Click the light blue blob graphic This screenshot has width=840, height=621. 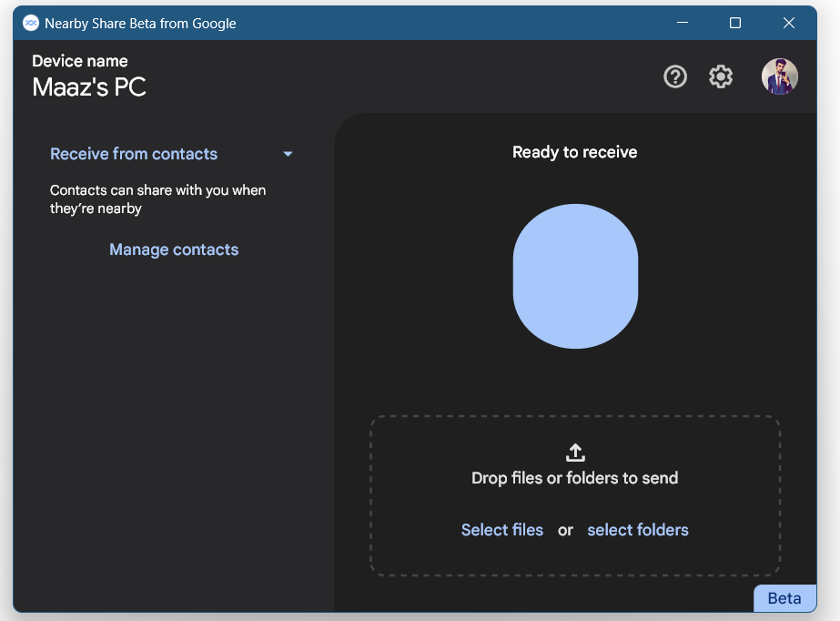pyautogui.click(x=575, y=276)
